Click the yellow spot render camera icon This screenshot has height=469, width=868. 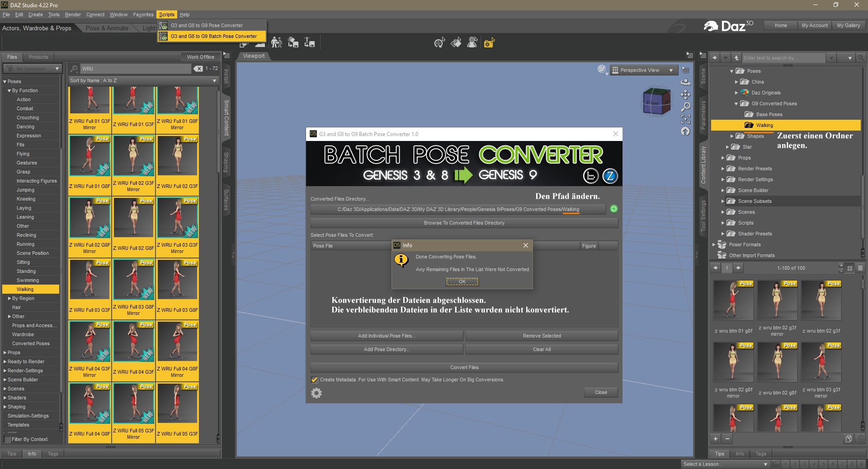(x=489, y=42)
